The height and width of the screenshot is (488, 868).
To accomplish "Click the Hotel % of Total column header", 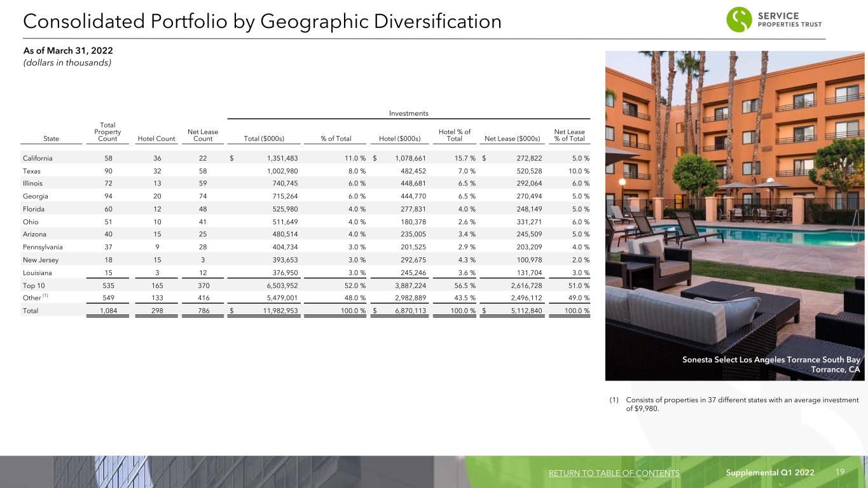I will (x=454, y=135).
